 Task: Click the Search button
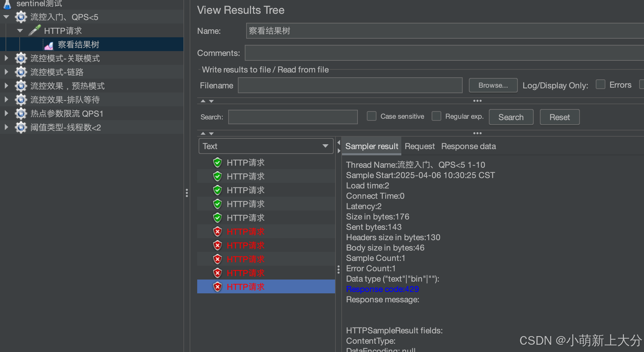[x=511, y=117]
